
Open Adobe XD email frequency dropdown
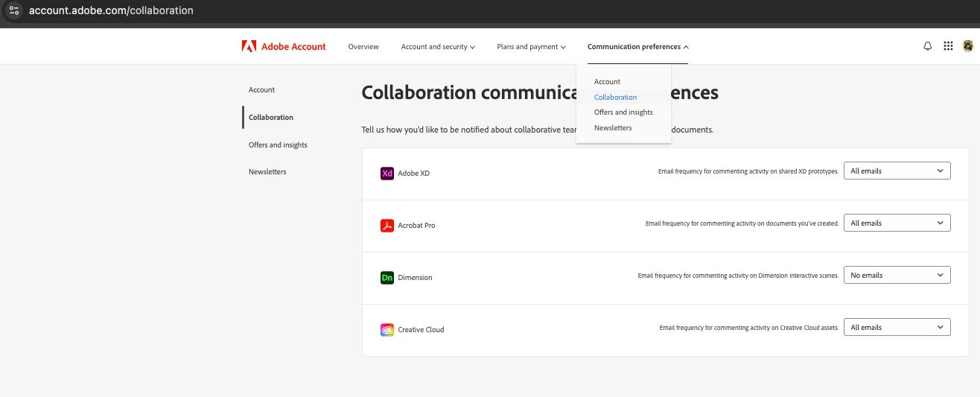897,171
